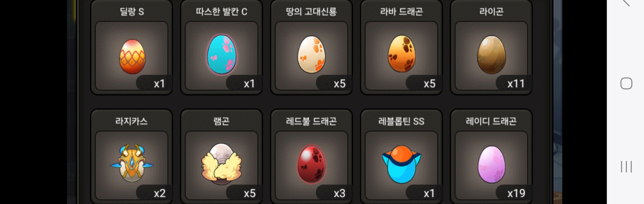
Task: Tap the Android back arrow
Action: (626, 3)
